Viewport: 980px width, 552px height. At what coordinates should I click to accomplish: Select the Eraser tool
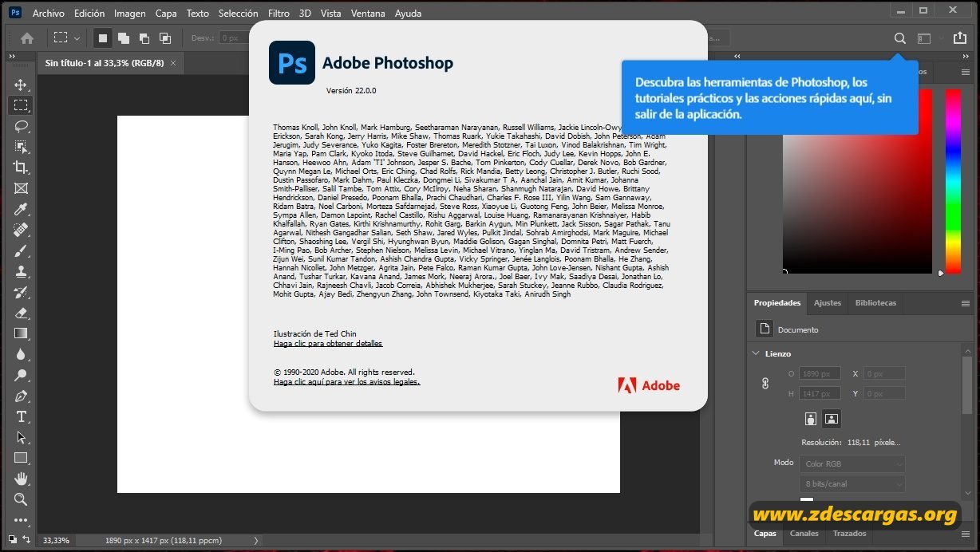[x=21, y=313]
